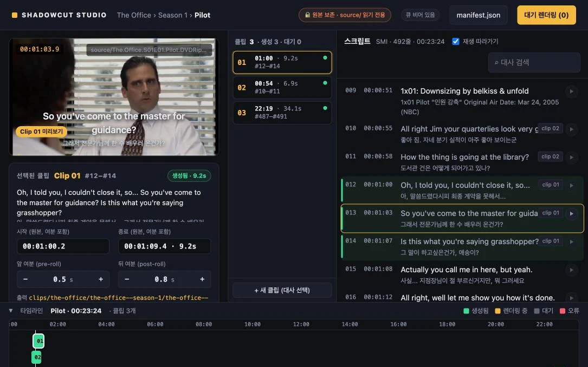Click timeline ruler at 10:00 mark
This screenshot has width=588, height=367.
pyautogui.click(x=253, y=324)
